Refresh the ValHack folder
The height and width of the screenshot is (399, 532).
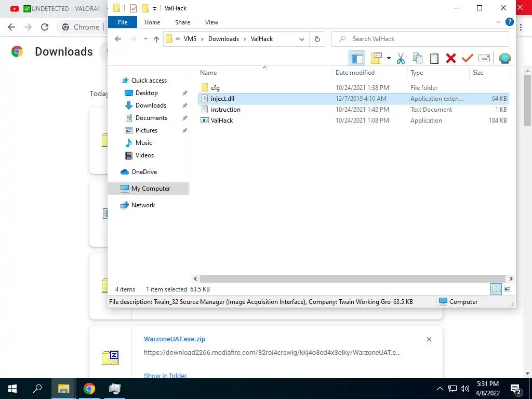pos(317,39)
